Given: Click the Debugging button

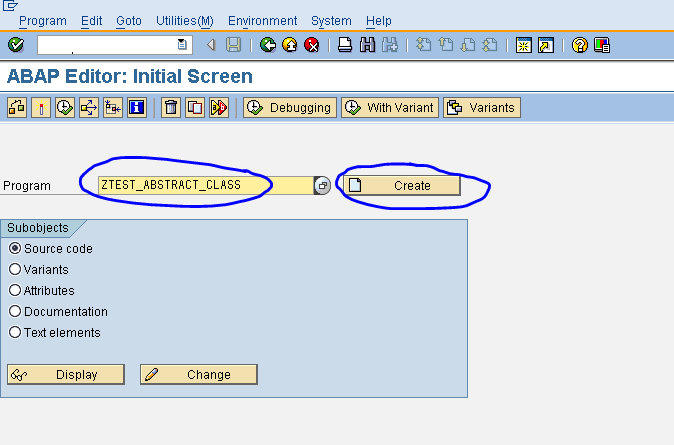Looking at the screenshot, I should tap(290, 107).
